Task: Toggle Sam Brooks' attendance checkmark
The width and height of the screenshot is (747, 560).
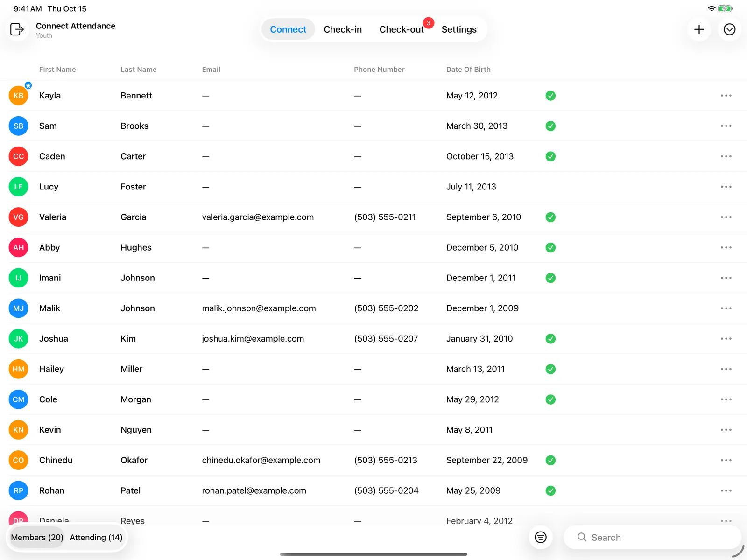Action: (x=550, y=126)
